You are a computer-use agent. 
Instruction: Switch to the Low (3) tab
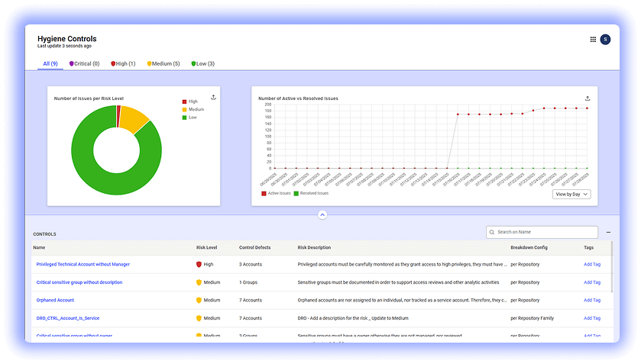[202, 64]
